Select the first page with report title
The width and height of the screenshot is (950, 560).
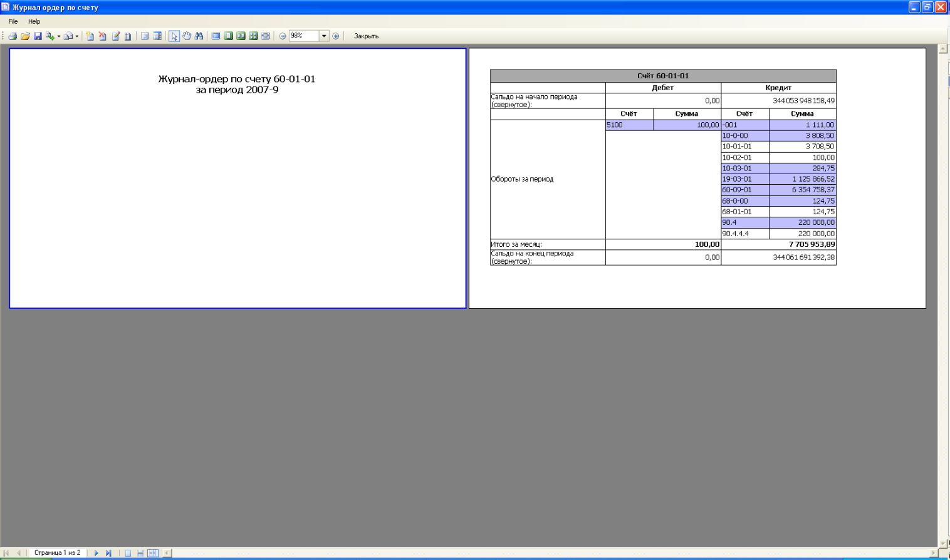coord(237,179)
